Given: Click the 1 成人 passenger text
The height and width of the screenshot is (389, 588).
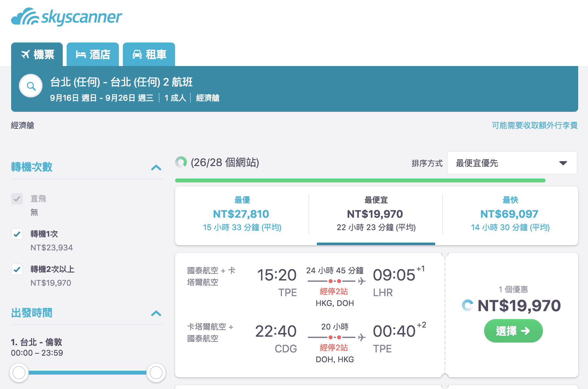Looking at the screenshot, I should (175, 98).
